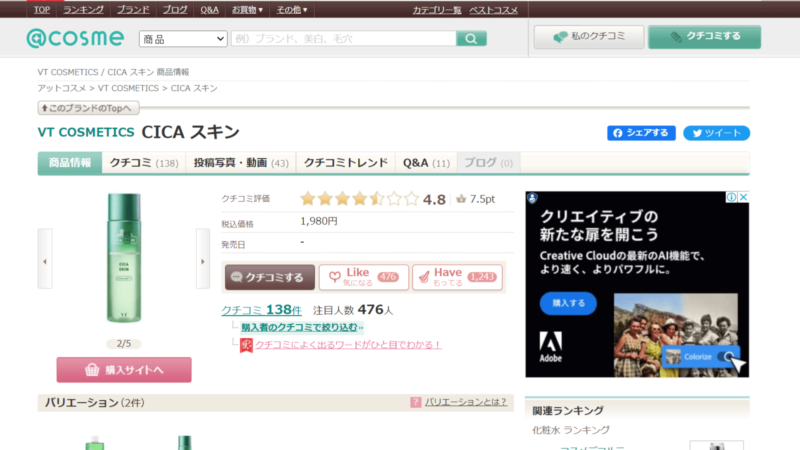This screenshot has width=800, height=450.
Task: Open the カテゴリ一覧 link
Action: [437, 10]
